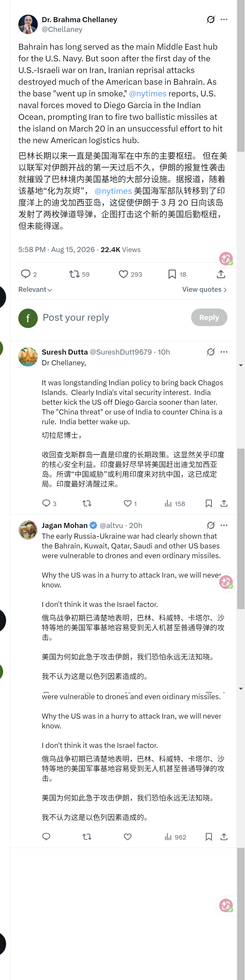This screenshot has height=980, width=245.
Task: Open Suresh Dutta's profile avatar
Action: (x=28, y=357)
